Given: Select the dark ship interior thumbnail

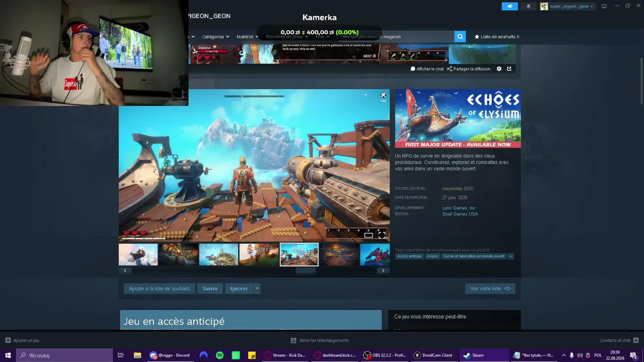Looking at the screenshot, I should (x=178, y=254).
